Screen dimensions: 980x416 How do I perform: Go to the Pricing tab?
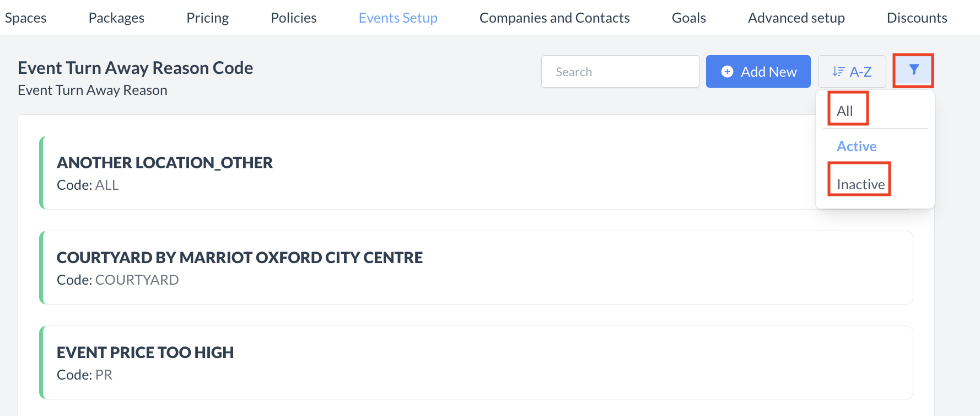click(x=207, y=18)
